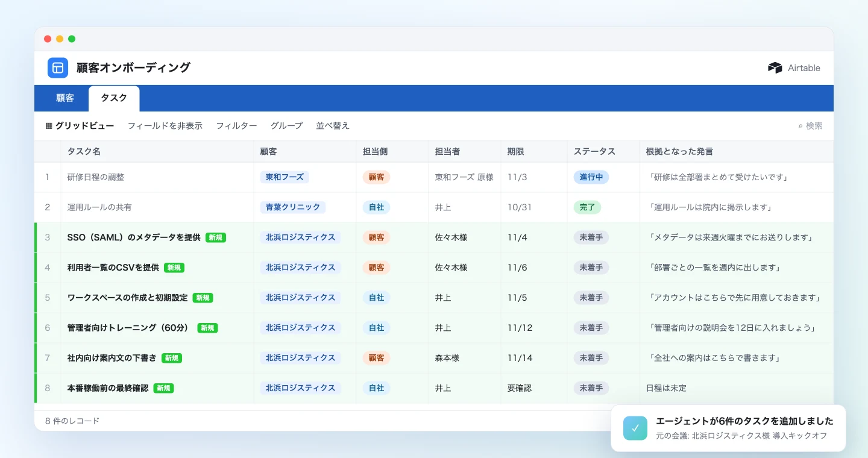The width and height of the screenshot is (868, 458).
Task: Click the 11/12 deadline cell
Action: point(534,328)
